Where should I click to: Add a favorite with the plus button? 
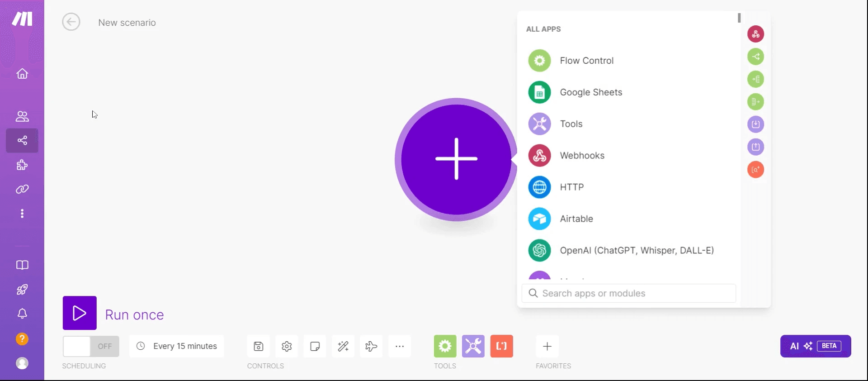tap(547, 346)
